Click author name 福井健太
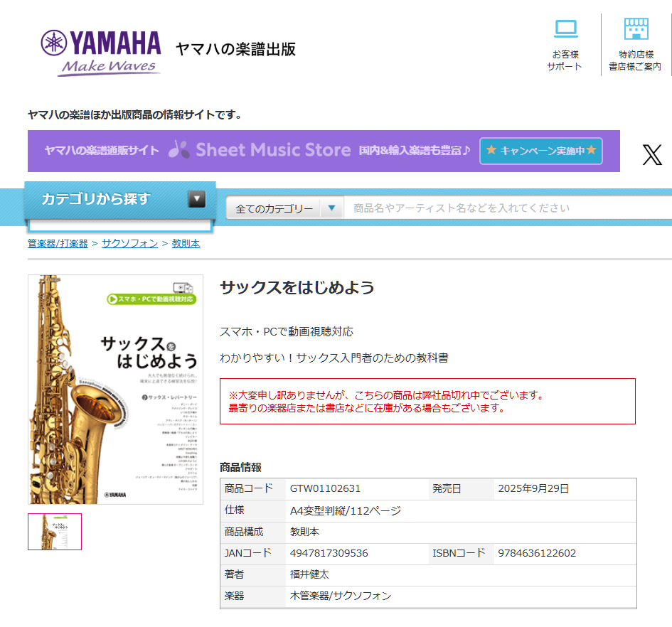This screenshot has height=627, width=672. (x=309, y=574)
